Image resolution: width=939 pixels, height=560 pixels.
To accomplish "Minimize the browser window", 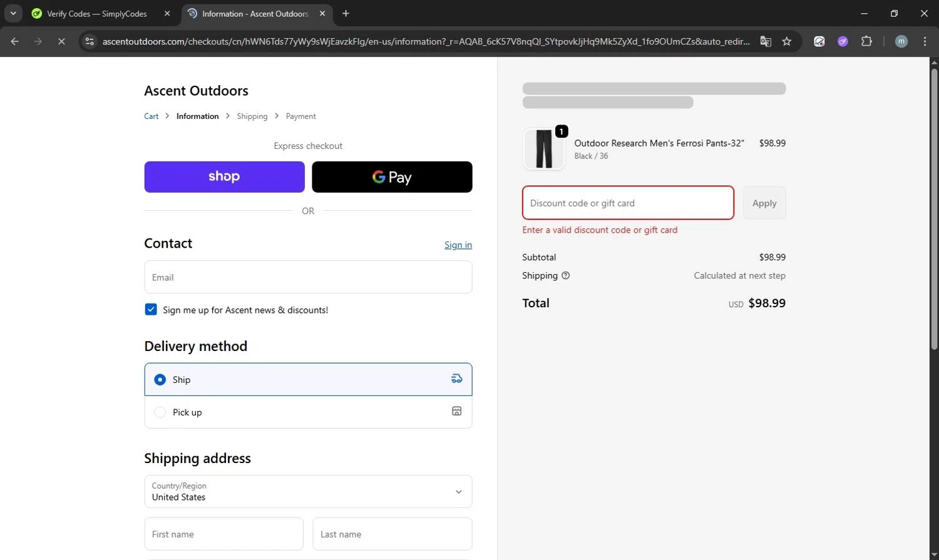I will (x=865, y=13).
